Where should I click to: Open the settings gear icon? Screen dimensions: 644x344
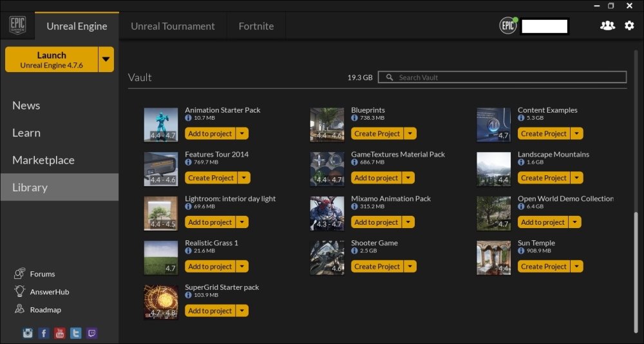(x=629, y=26)
